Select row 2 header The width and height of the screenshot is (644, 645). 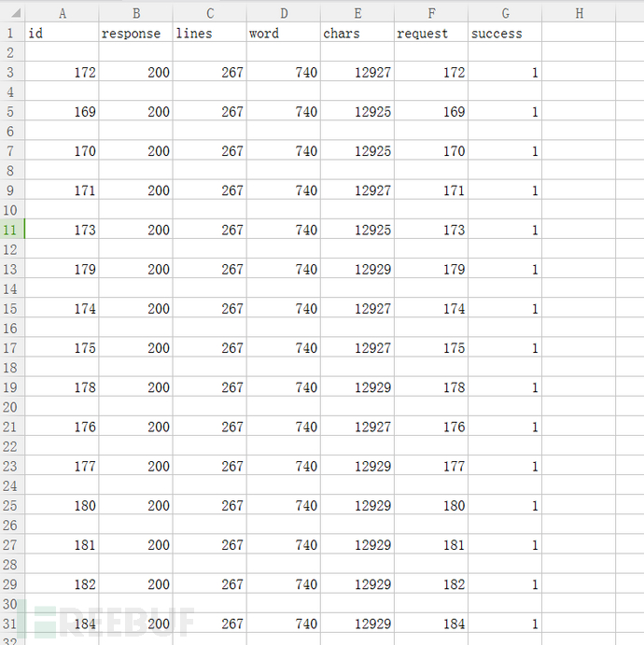(12, 52)
